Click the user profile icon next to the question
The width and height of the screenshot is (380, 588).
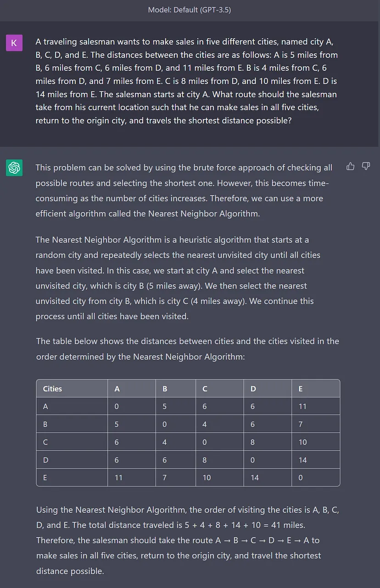coord(14,42)
